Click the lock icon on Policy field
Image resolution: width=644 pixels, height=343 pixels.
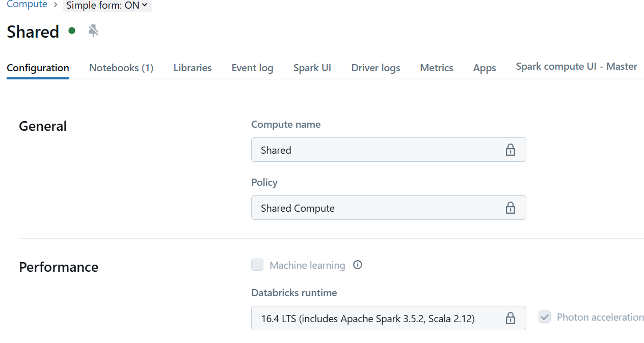[510, 208]
